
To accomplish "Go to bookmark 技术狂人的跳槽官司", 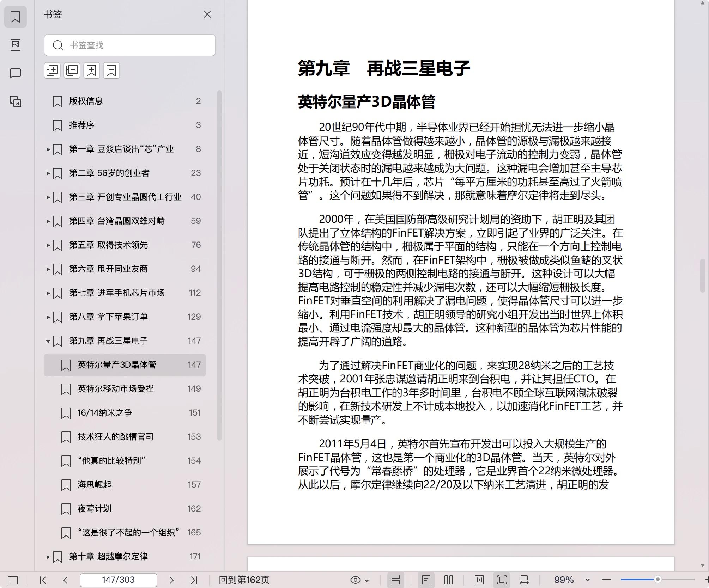I will pyautogui.click(x=125, y=437).
